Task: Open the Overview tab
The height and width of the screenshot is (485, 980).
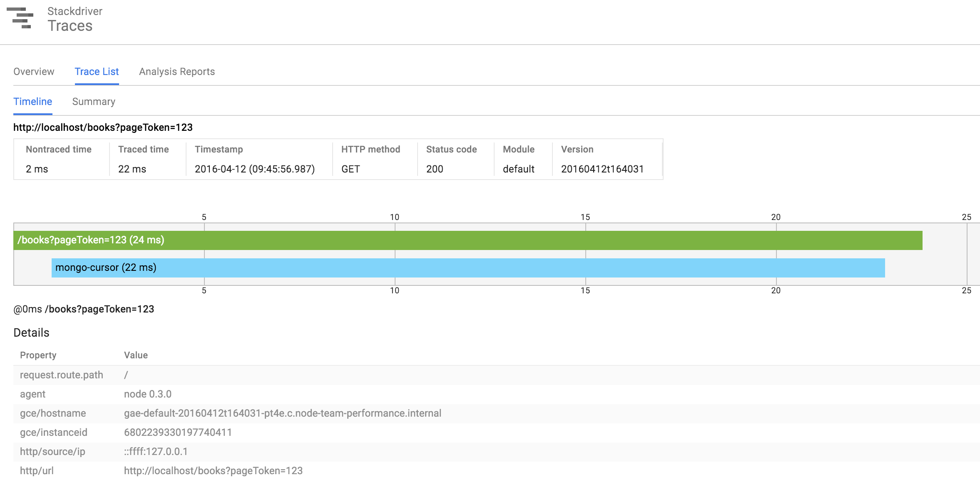Action: coord(34,72)
